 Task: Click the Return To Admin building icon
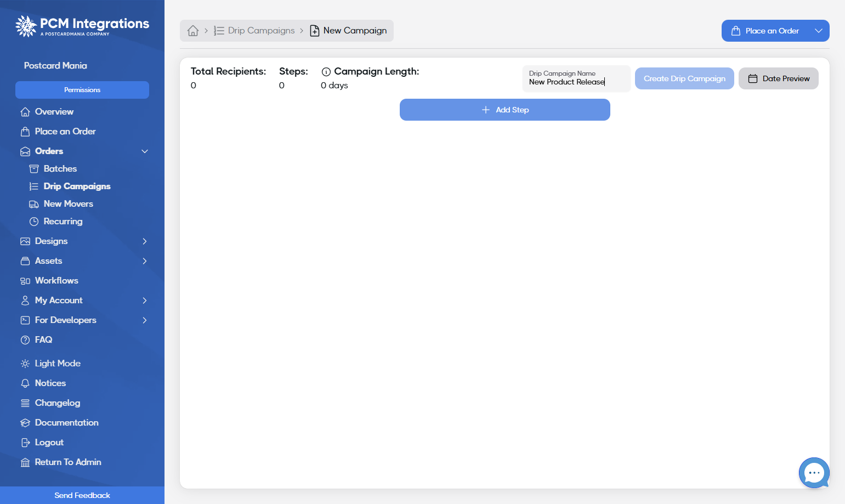(x=25, y=462)
